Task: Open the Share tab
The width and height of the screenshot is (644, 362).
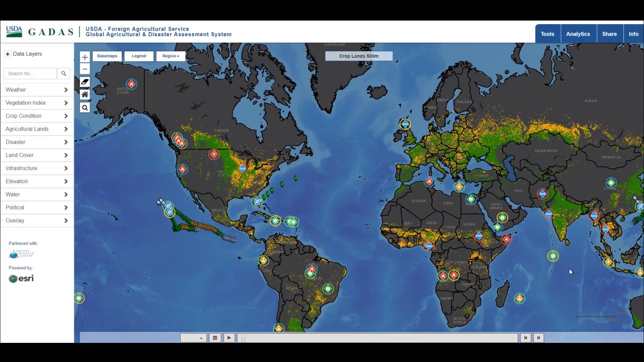Action: pos(609,34)
